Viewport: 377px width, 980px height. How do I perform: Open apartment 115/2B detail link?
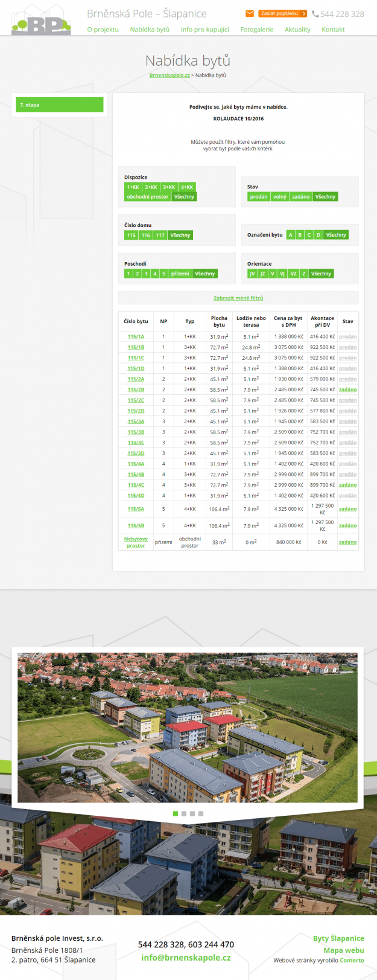click(136, 389)
